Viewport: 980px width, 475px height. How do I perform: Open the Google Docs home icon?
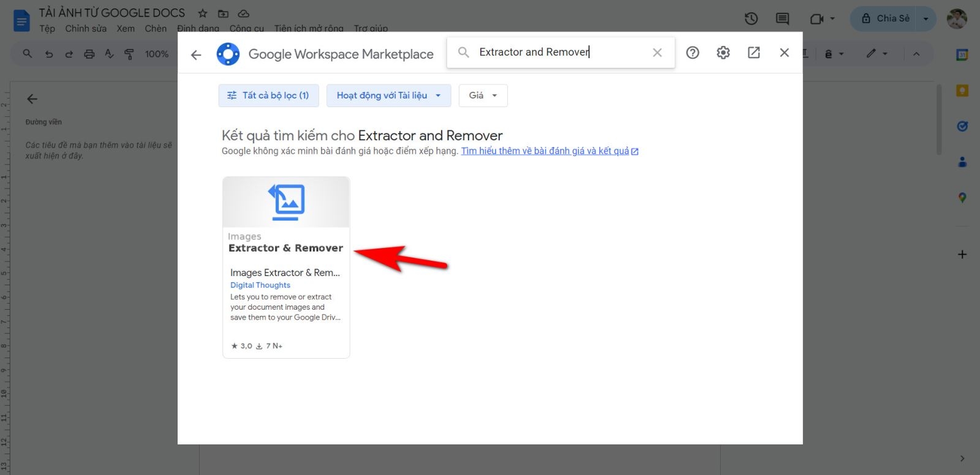point(21,21)
